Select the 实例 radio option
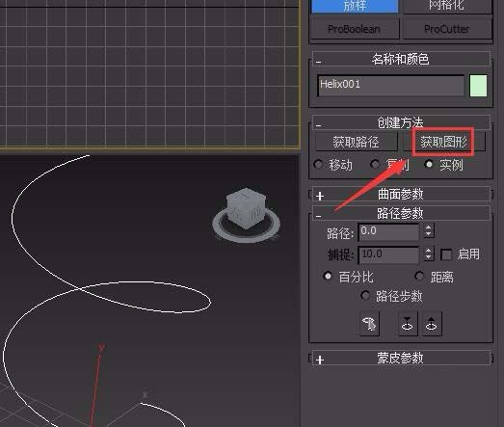Viewport: 504px width, 427px height. [x=444, y=165]
